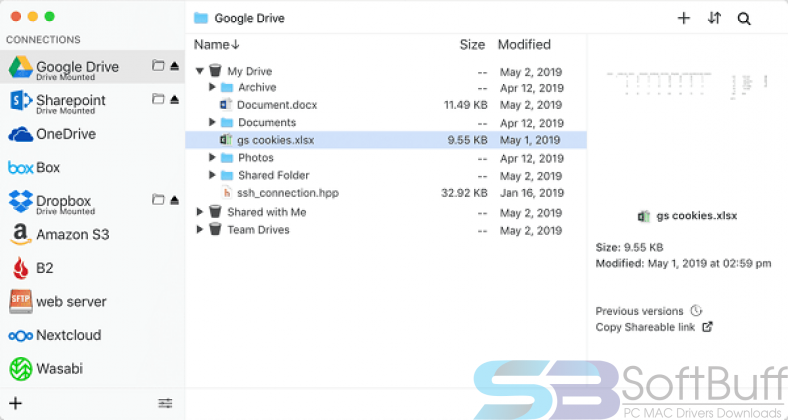Screen dimensions: 788x420
Task: Sort by the Modified column header
Action: pos(524,45)
